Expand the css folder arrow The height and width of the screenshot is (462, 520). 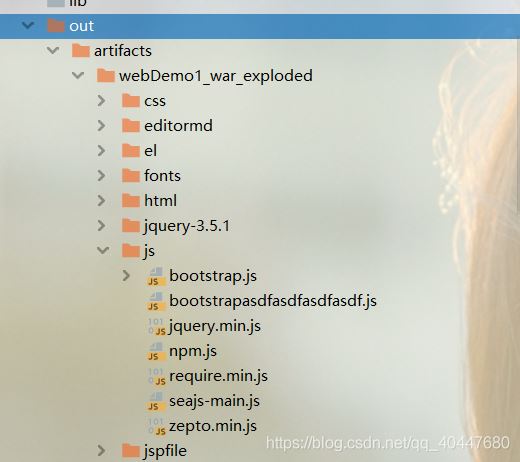[x=101, y=101]
